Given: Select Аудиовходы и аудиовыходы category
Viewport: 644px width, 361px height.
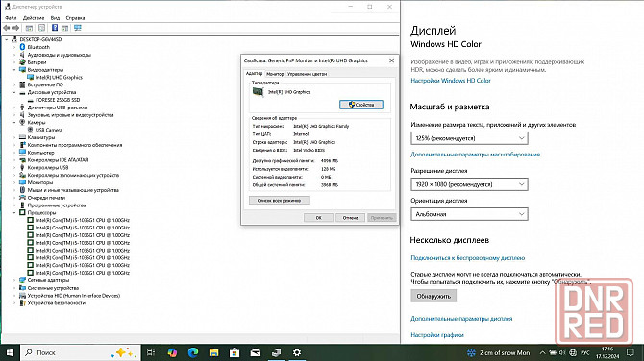Looking at the screenshot, I should coord(60,55).
